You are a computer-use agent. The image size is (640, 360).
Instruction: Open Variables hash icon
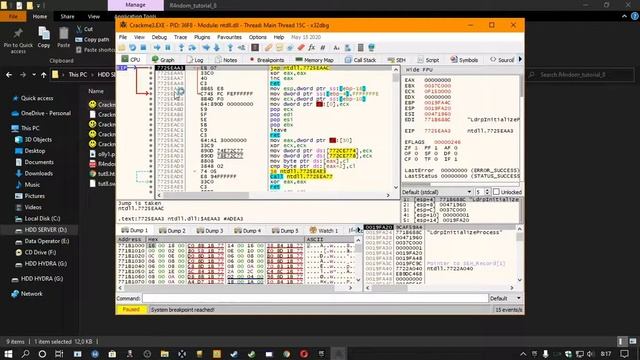pos(322,48)
